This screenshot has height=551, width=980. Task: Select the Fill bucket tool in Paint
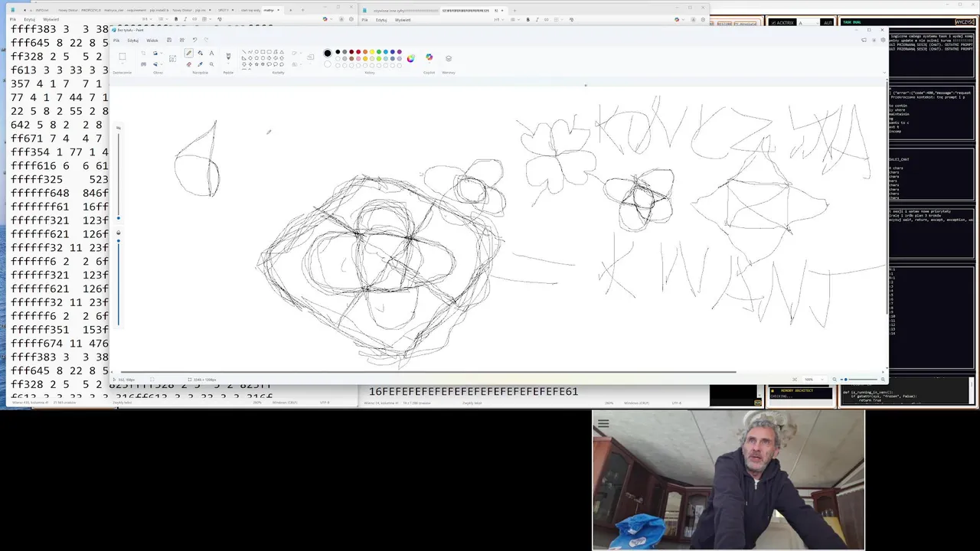201,53
